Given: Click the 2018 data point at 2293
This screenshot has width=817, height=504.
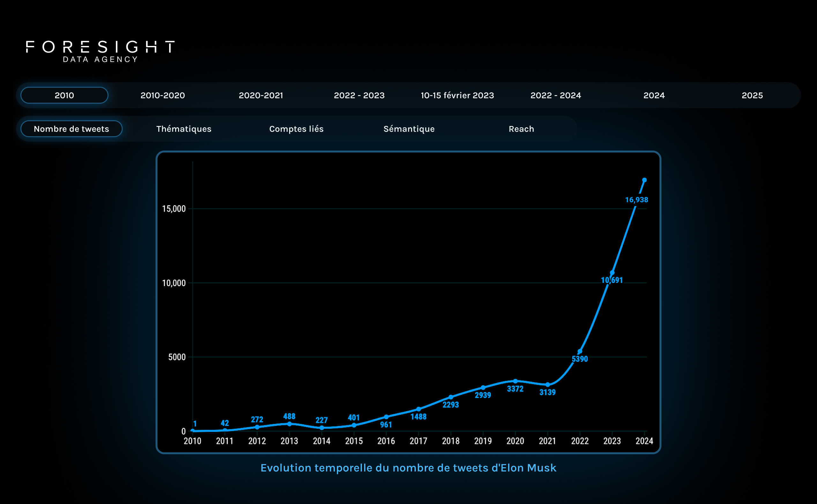Looking at the screenshot, I should [451, 397].
